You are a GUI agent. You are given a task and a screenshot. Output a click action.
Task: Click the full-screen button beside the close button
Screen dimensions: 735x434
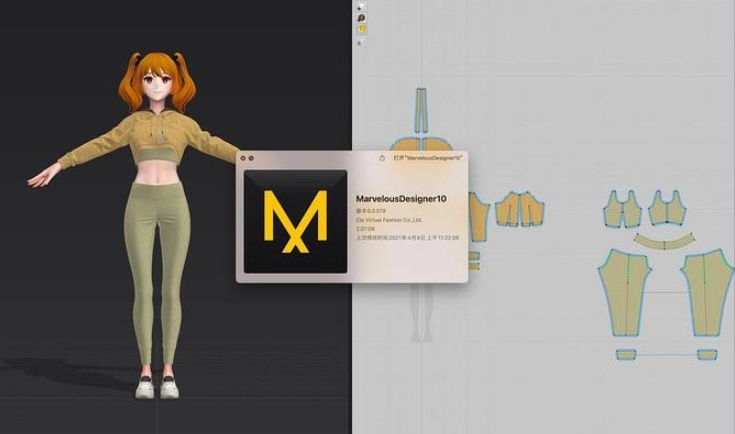pyautogui.click(x=251, y=158)
